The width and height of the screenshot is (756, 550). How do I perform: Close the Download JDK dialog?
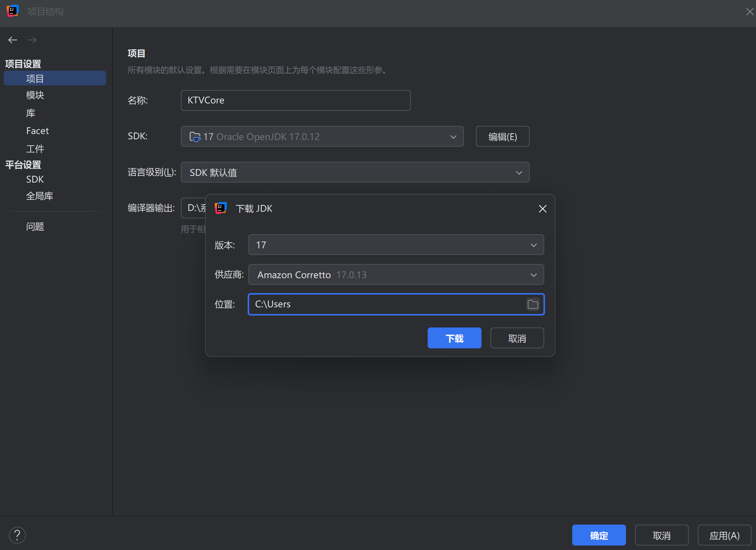click(x=542, y=209)
